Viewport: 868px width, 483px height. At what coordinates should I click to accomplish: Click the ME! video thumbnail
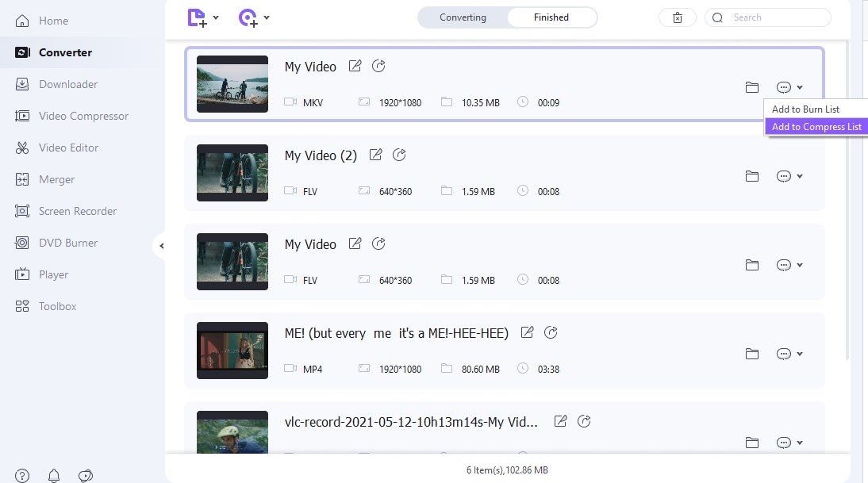click(x=232, y=351)
